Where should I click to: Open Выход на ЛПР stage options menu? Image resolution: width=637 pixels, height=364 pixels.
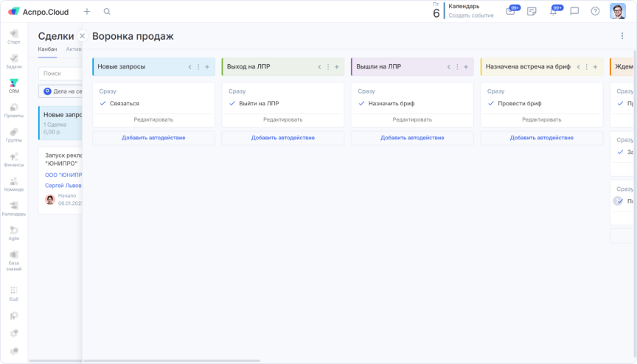pyautogui.click(x=328, y=67)
